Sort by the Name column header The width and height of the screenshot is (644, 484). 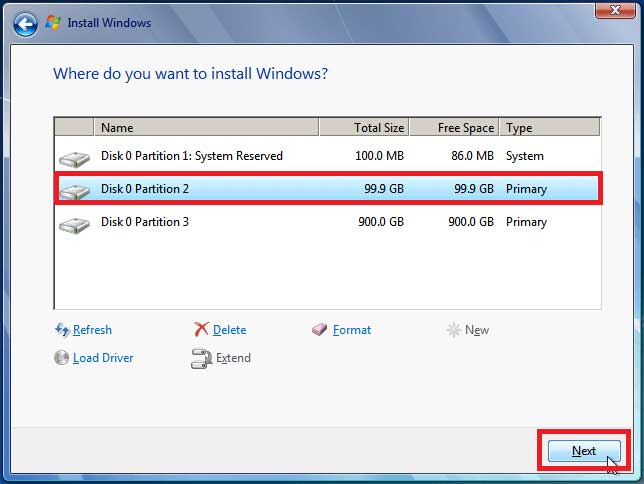[207, 127]
